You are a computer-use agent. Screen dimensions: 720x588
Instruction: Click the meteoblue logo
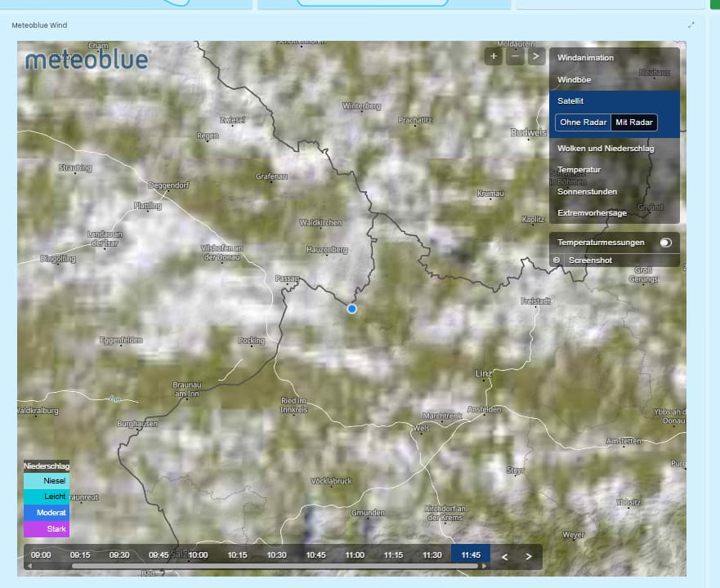pos(87,60)
